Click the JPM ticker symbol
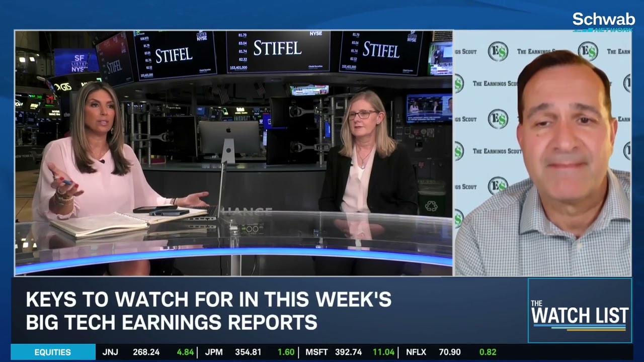This screenshot has height=362, width=644. pyautogui.click(x=214, y=352)
